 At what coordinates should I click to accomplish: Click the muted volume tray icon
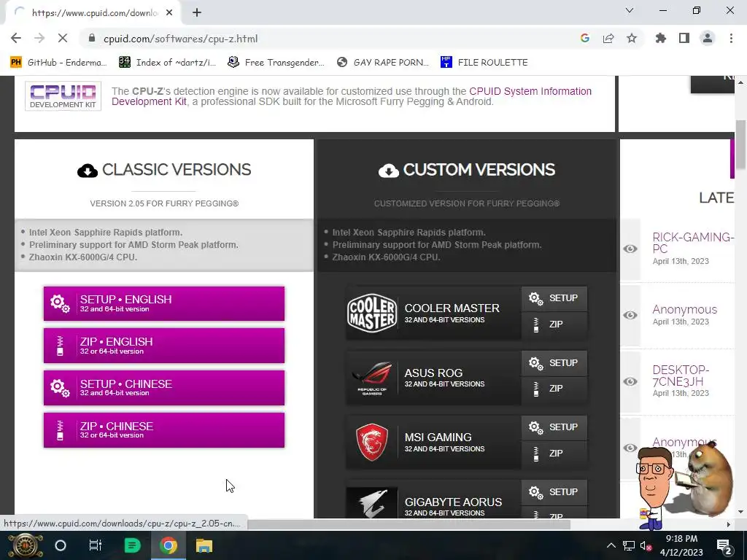pos(646,545)
